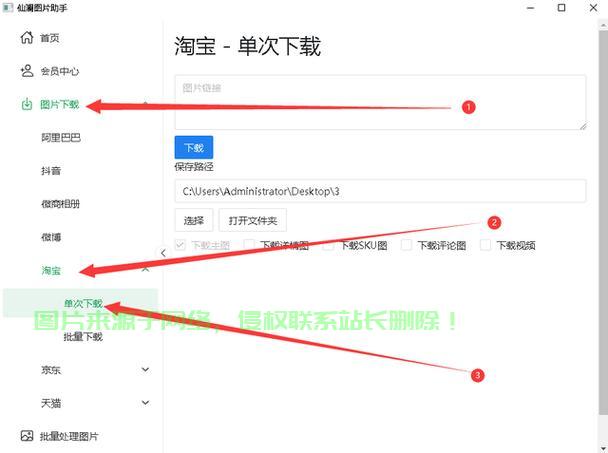Screen dimensions: 608x453
Task: Click the save path input field
Action: coord(380,191)
